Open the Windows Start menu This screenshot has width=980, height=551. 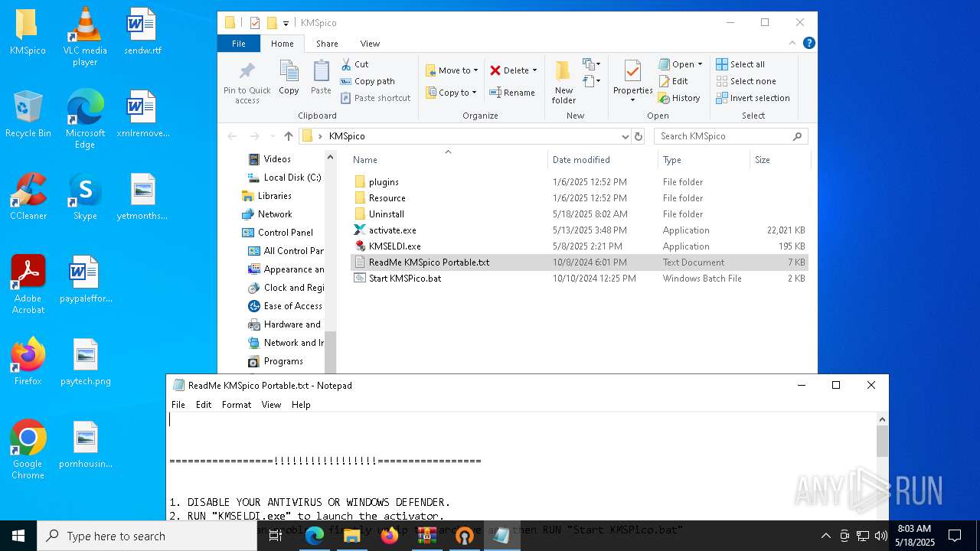[18, 536]
